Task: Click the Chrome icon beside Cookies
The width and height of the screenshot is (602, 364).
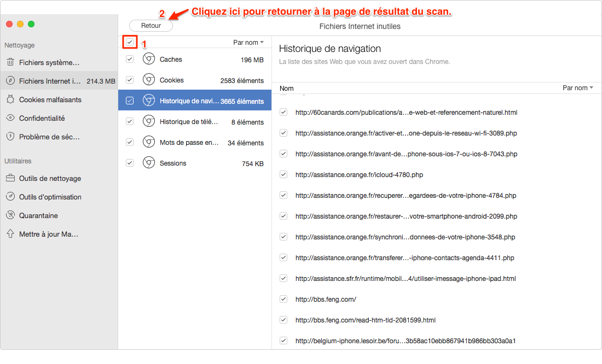Action: 148,80
